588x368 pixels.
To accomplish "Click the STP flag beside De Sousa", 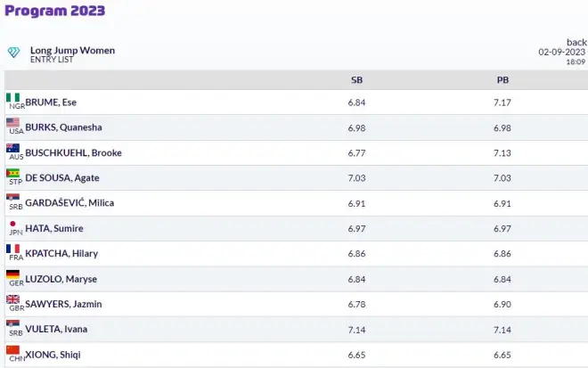I will [x=13, y=174].
